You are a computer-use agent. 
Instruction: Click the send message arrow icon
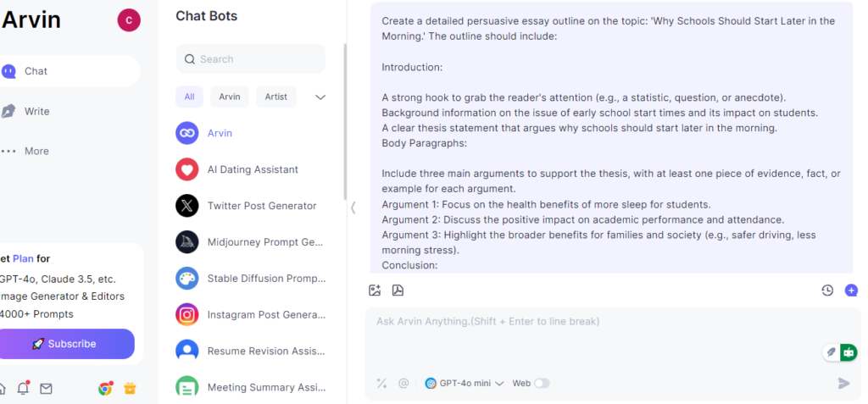[843, 383]
